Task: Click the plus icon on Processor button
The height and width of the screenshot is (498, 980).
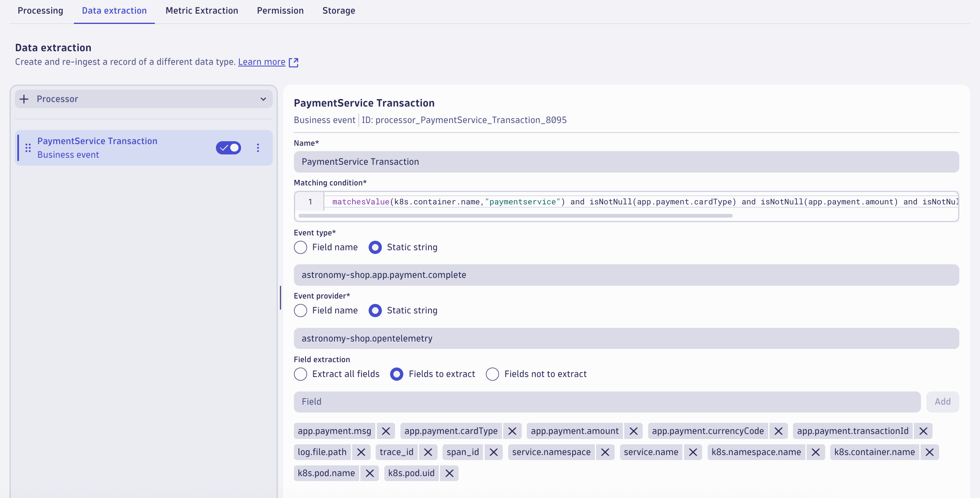Action: (x=24, y=99)
